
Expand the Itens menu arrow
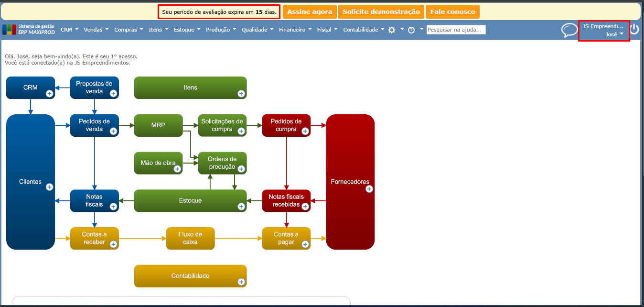tap(166, 29)
